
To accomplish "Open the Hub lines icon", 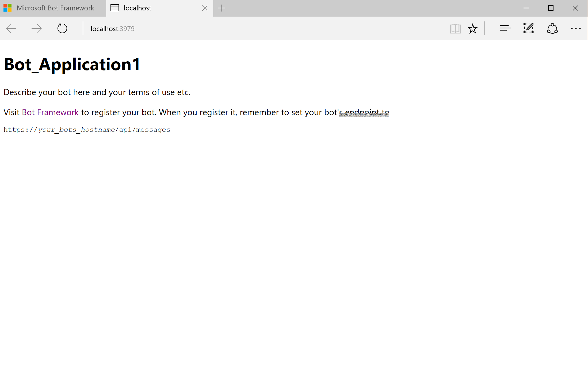I will tap(505, 28).
